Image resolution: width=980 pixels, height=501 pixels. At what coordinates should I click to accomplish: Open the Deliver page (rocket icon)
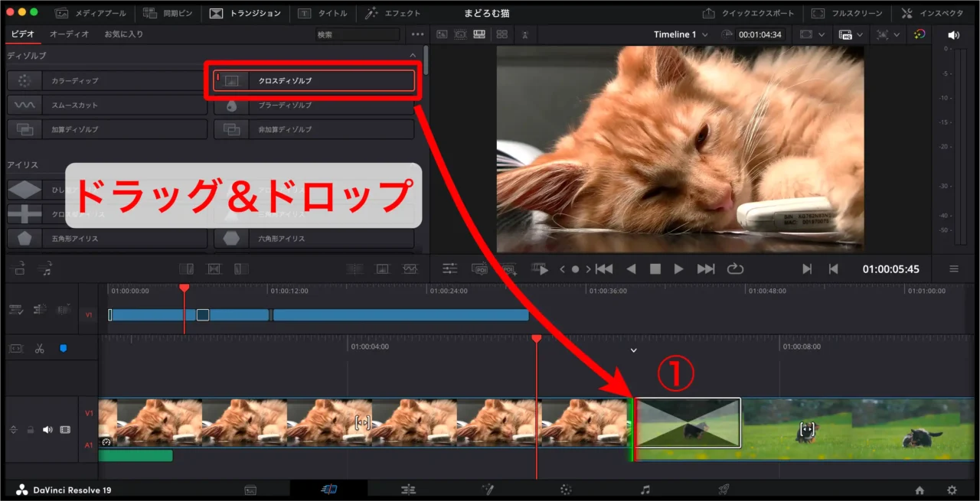pos(723,488)
